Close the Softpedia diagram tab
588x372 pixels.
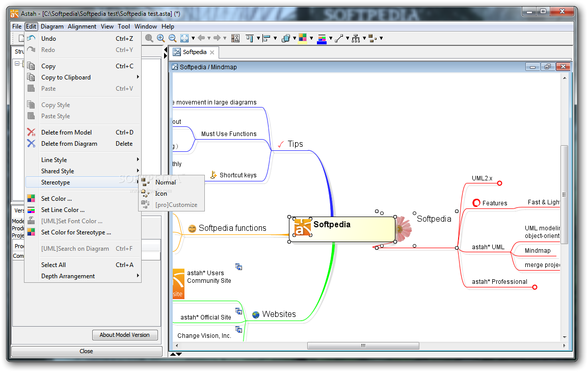point(212,52)
